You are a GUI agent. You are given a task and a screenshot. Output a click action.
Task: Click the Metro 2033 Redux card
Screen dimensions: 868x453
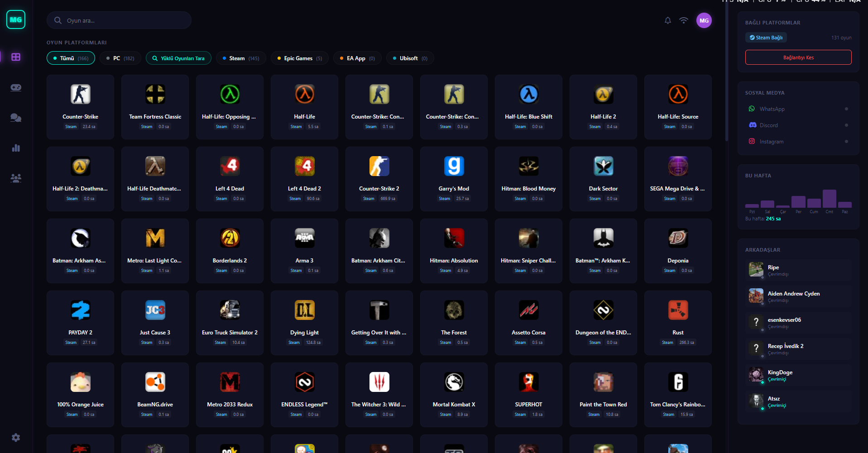click(x=230, y=395)
